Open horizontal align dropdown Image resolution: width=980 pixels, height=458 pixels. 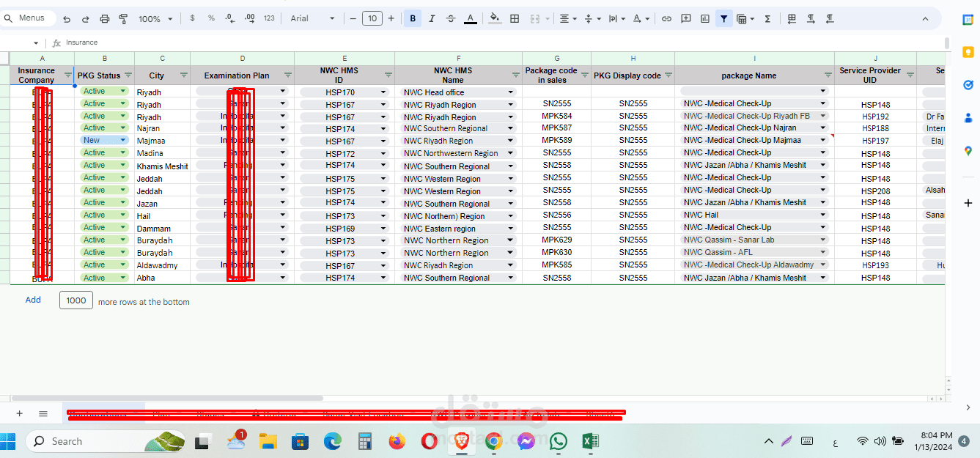click(x=567, y=18)
